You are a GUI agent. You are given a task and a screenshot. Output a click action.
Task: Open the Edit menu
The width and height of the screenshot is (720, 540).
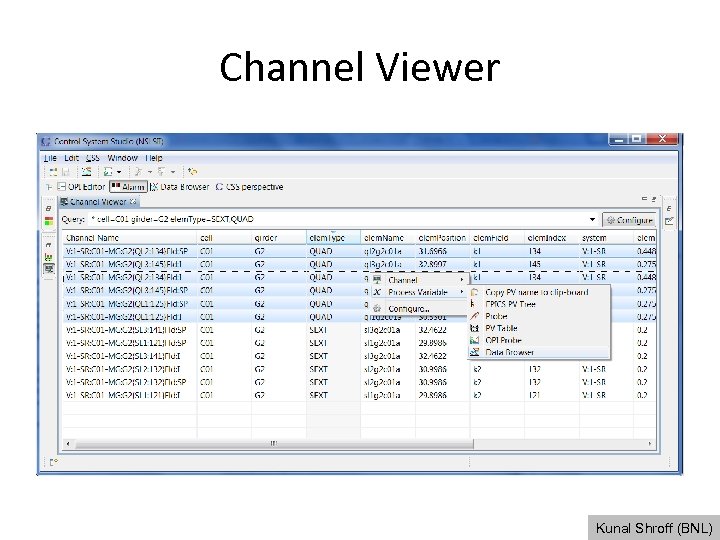[x=72, y=158]
